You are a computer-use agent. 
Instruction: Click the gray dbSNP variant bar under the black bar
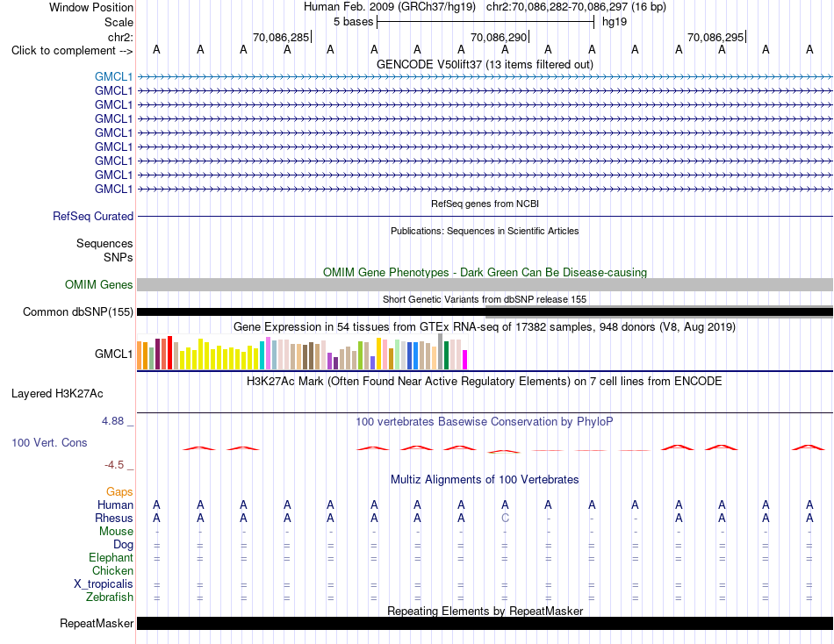659,317
